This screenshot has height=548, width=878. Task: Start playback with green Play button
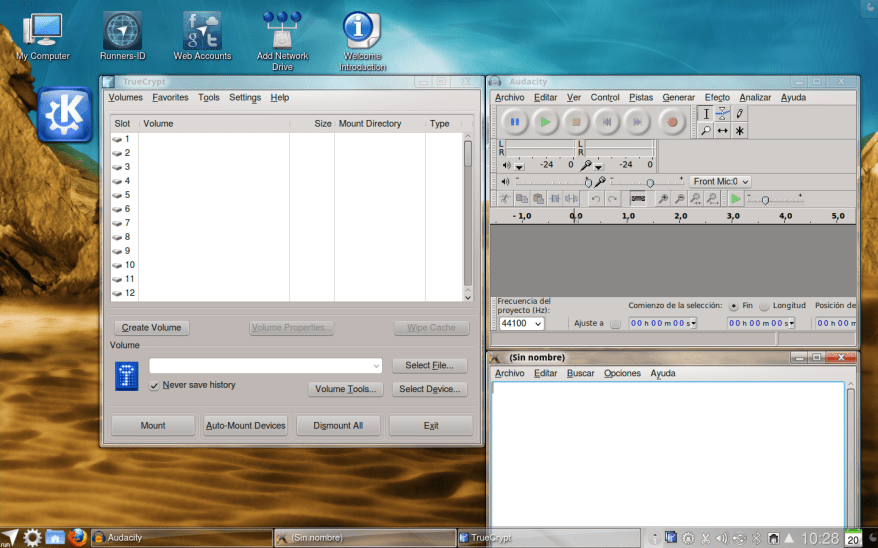[x=545, y=121]
